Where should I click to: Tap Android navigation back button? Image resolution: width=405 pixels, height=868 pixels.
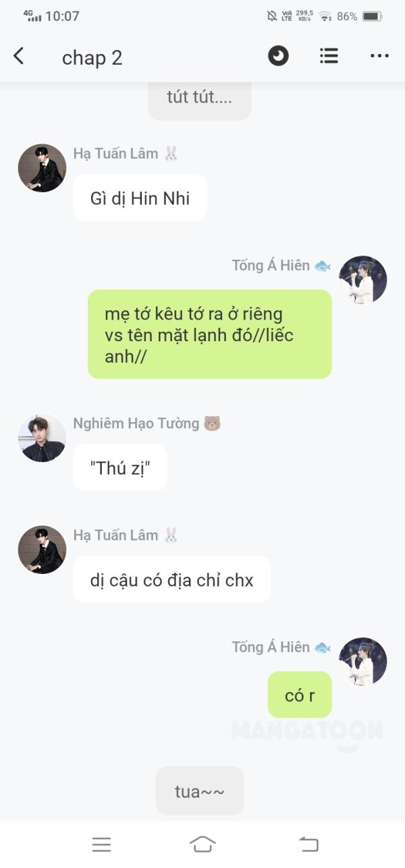[x=308, y=844]
